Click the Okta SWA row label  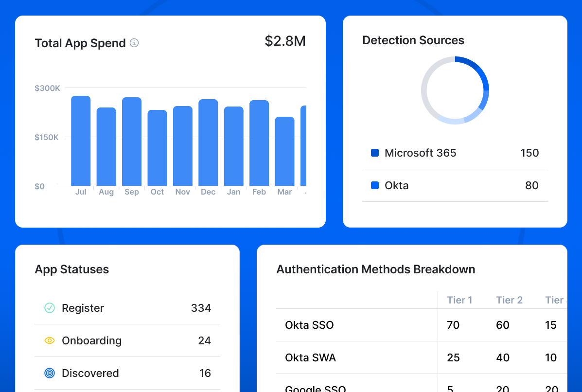(x=310, y=357)
